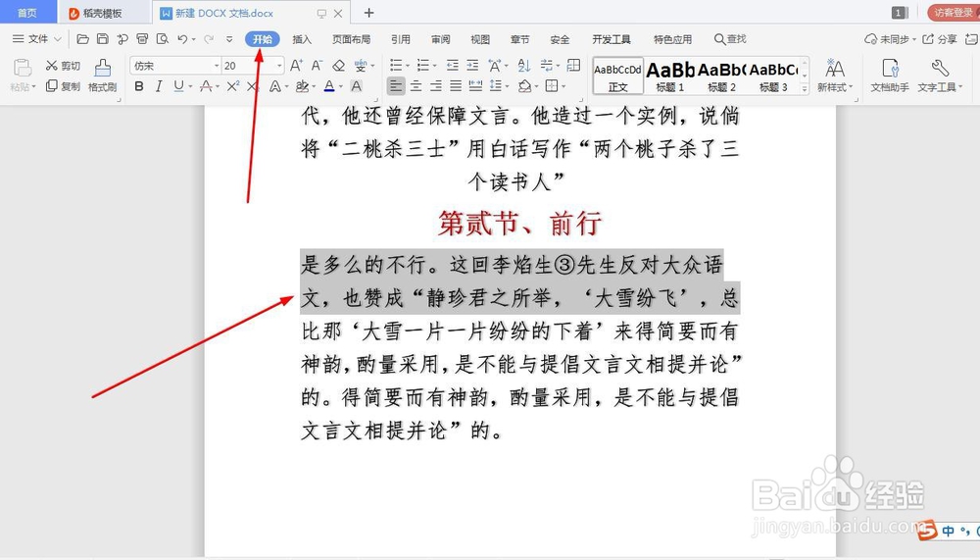980x560 pixels.
Task: Activate the 格式刷 format painter
Action: [103, 76]
